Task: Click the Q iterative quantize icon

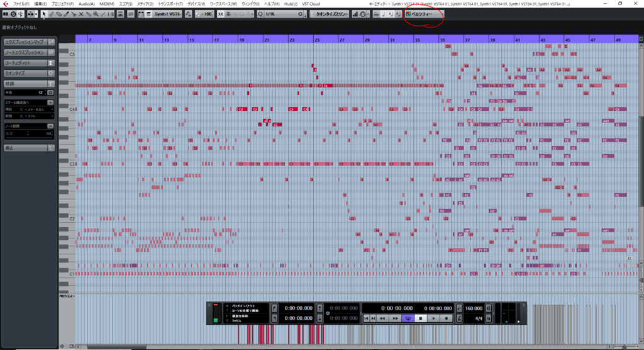Action: click(x=260, y=14)
